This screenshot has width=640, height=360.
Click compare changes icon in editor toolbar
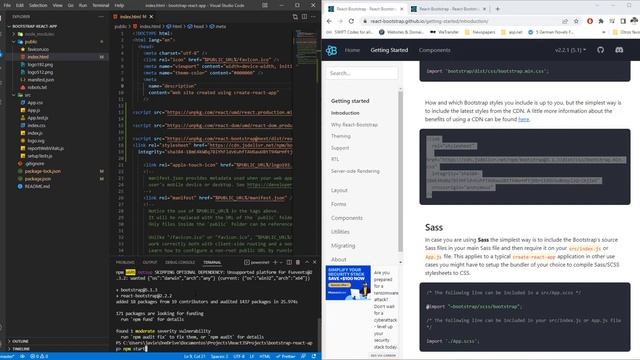coord(295,17)
